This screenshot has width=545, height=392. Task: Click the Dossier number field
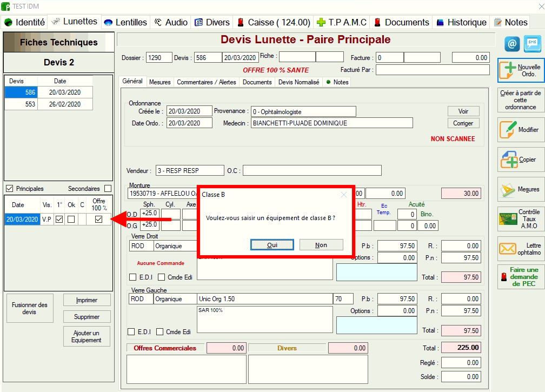tap(159, 58)
